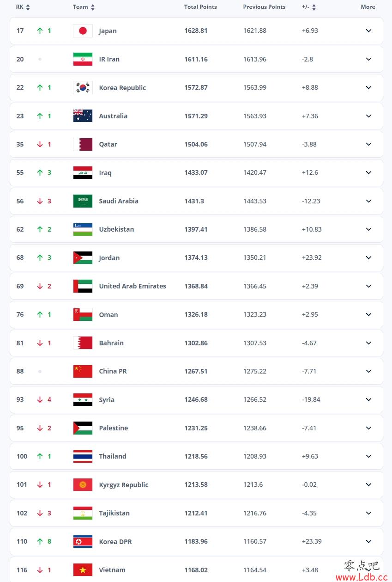Expand more details for IR Iran

pos(368,59)
